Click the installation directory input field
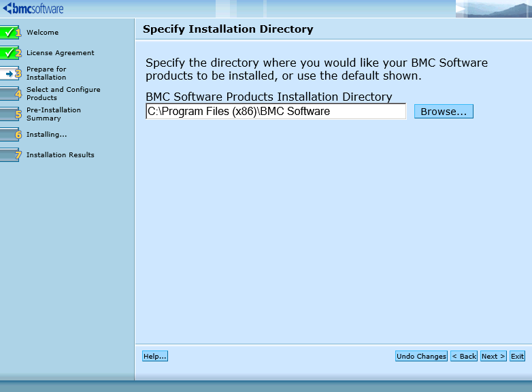The image size is (532, 392). click(276, 112)
